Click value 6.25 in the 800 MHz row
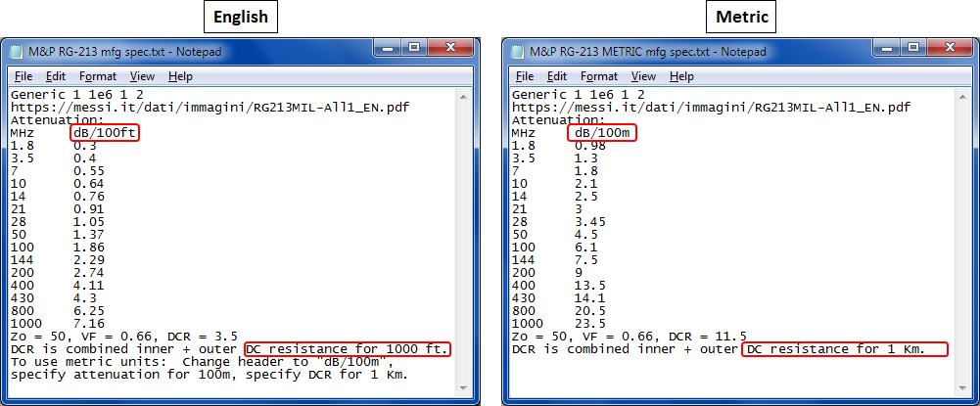This screenshot has width=980, height=406. [88, 311]
